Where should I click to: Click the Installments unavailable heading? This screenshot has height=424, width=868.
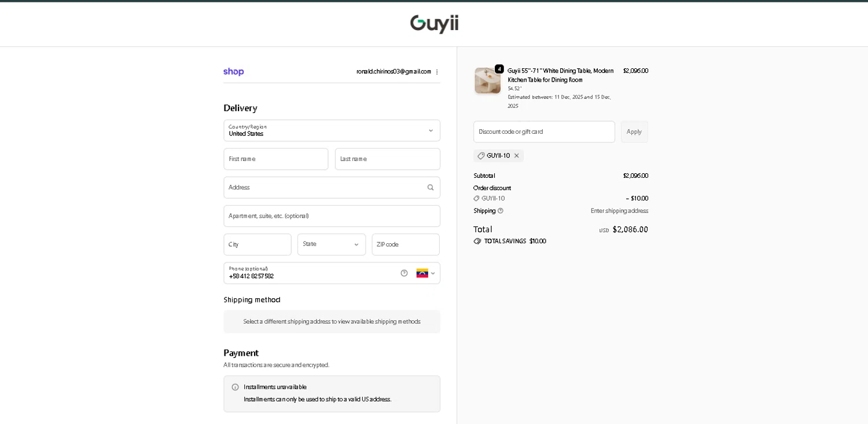pyautogui.click(x=275, y=387)
